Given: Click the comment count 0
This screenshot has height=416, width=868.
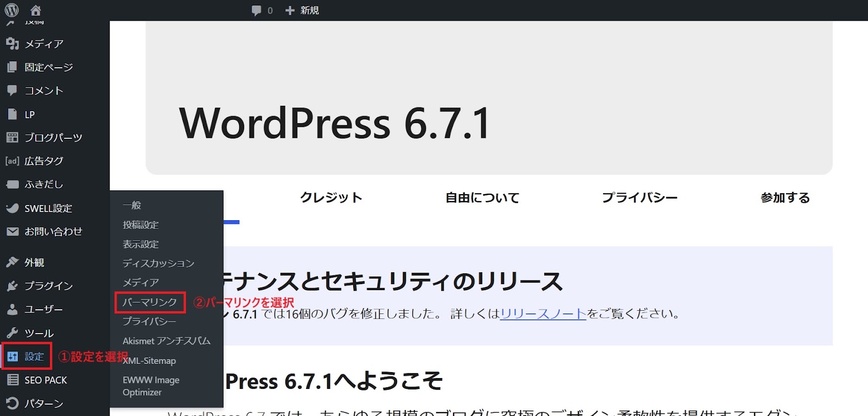Looking at the screenshot, I should pyautogui.click(x=270, y=10).
